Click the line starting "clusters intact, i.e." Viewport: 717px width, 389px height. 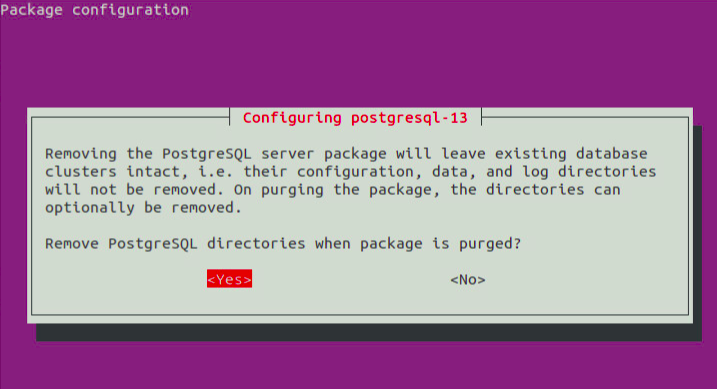(350, 171)
